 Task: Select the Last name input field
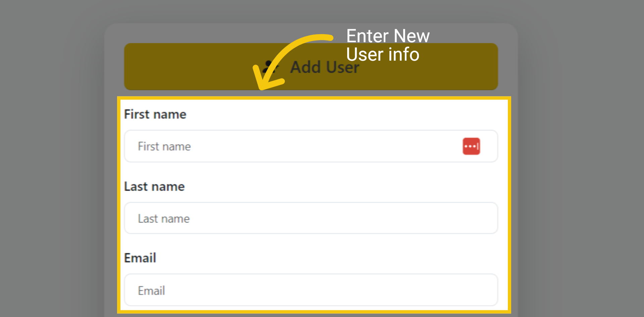[x=311, y=218]
